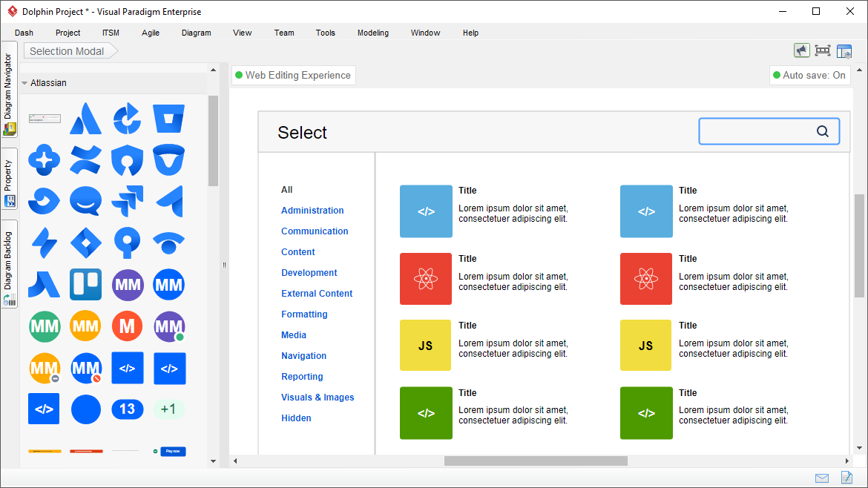Viewport: 868px width, 488px height.
Task: Click the palette scroll up arrow
Action: (x=213, y=70)
